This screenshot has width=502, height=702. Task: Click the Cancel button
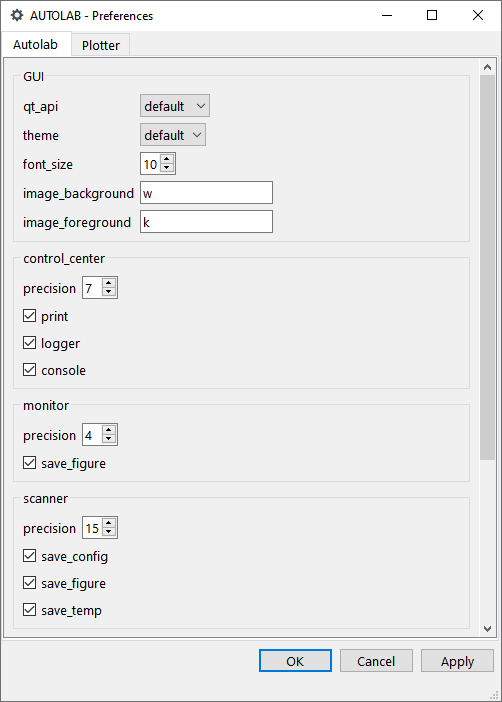click(376, 661)
